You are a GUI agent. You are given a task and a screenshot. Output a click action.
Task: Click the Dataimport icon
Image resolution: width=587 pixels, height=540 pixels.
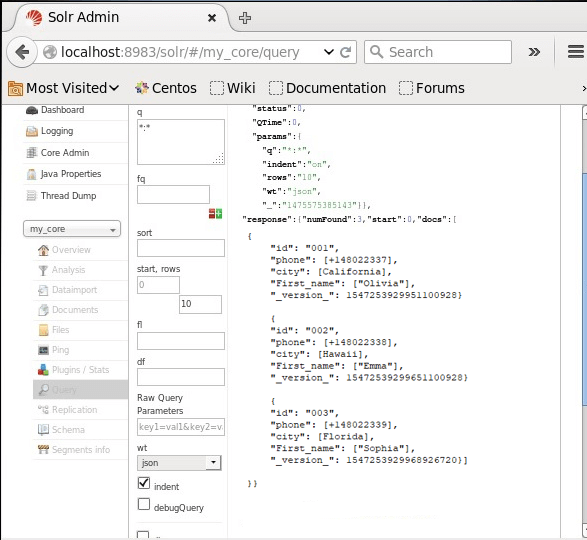pyautogui.click(x=43, y=290)
